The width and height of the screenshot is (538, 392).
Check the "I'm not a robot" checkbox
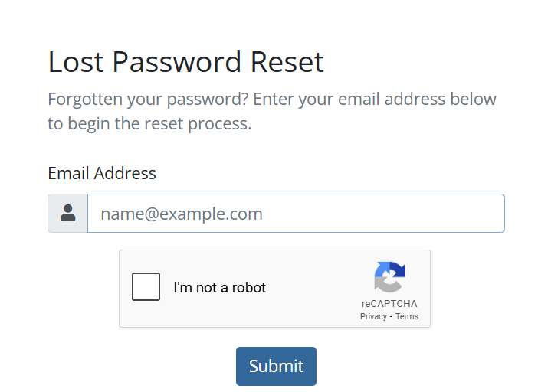(146, 287)
